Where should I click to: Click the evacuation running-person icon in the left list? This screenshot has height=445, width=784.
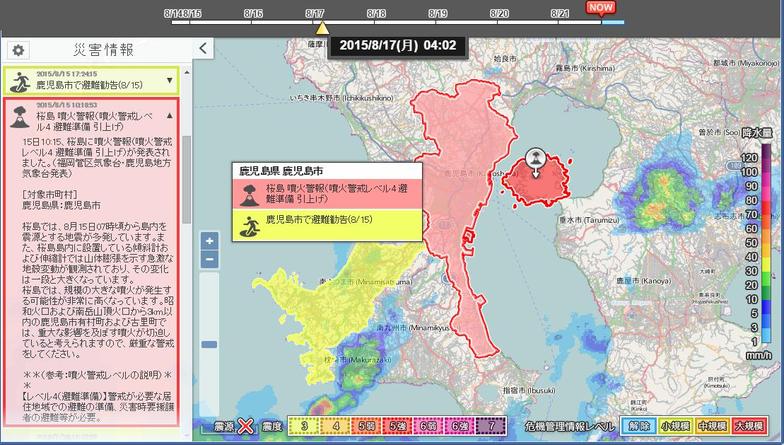[18, 80]
